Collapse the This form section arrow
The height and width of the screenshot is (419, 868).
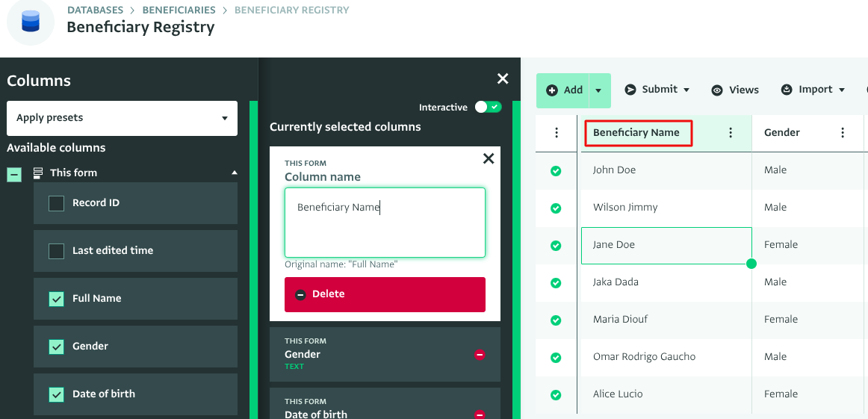point(235,173)
